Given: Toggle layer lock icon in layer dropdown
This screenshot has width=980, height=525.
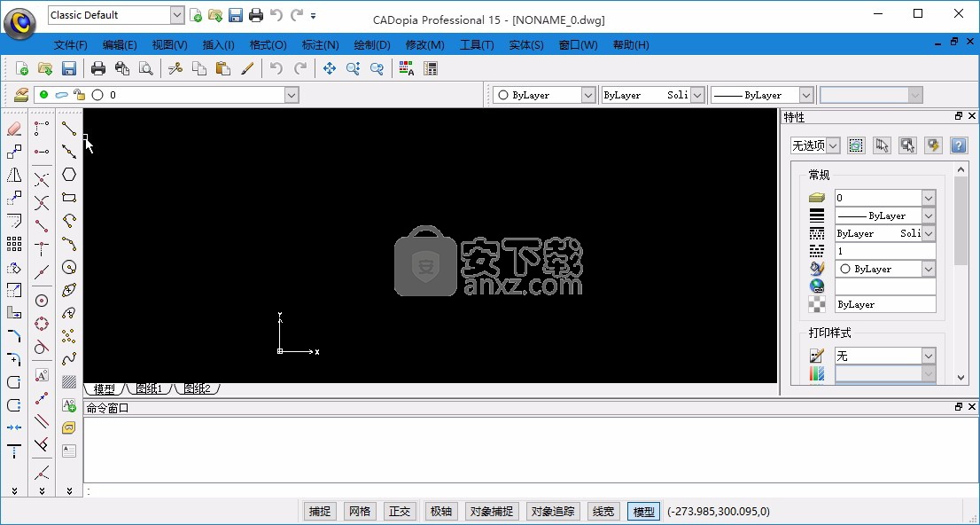Looking at the screenshot, I should pyautogui.click(x=79, y=95).
